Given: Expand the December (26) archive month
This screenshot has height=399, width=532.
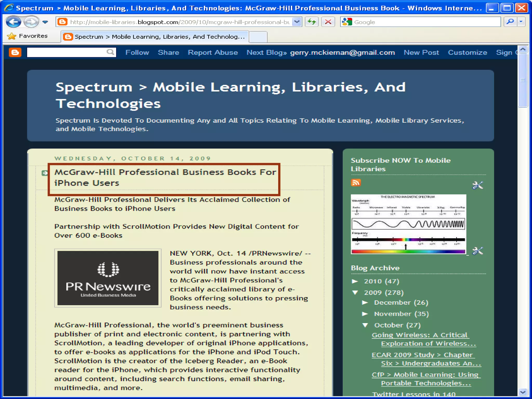Looking at the screenshot, I should click(x=365, y=302).
